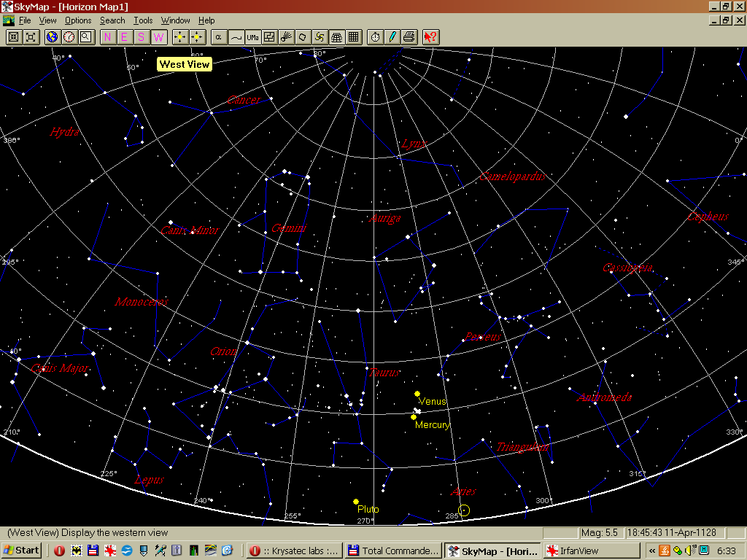Click the Perseus constellation label
The width and height of the screenshot is (747, 560).
coord(483,337)
